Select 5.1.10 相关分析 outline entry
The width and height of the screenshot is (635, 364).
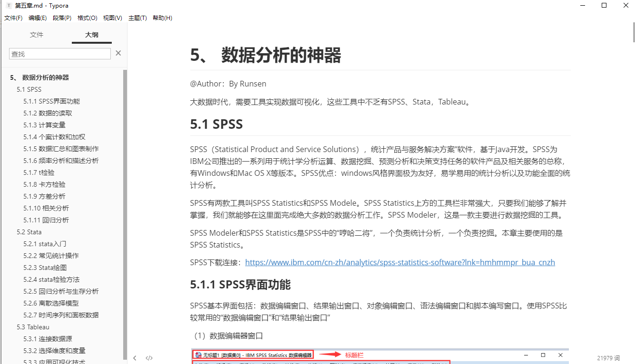tap(46, 208)
